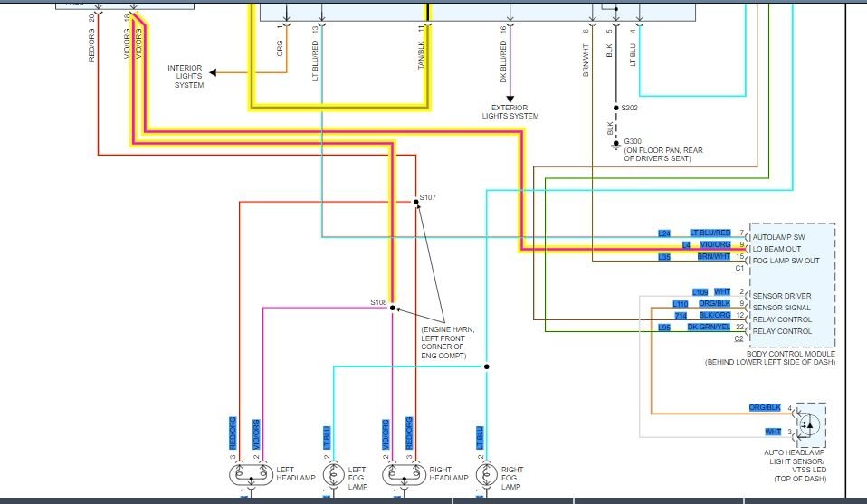Select the highlighted L109 circuit code
This screenshot has width=867, height=504.
[700, 291]
